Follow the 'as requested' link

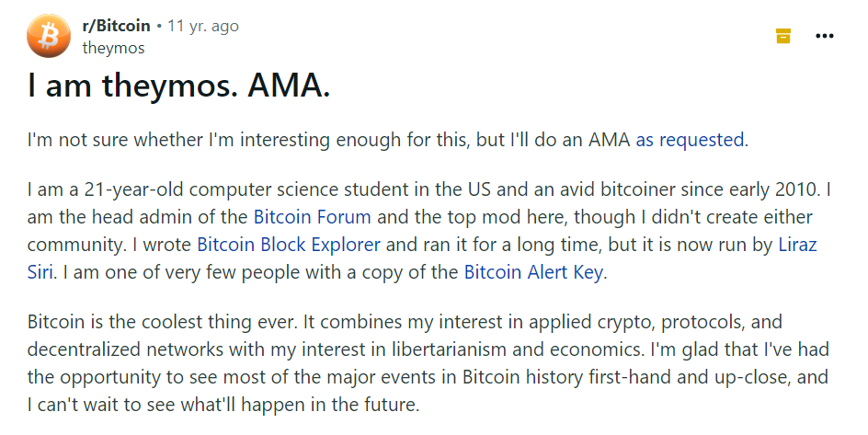click(690, 140)
